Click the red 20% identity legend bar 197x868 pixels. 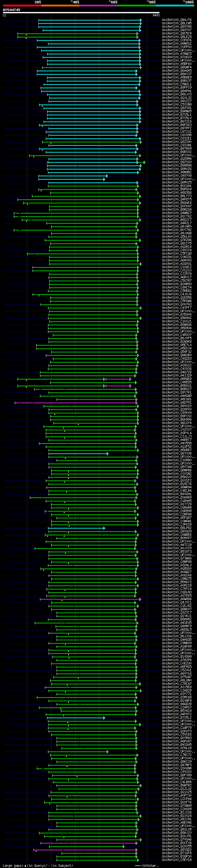pyautogui.click(x=22, y=6)
